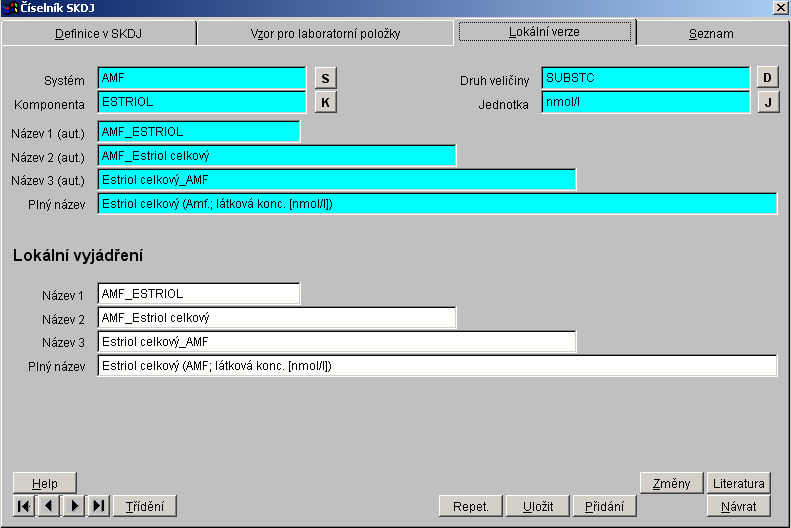The height and width of the screenshot is (528, 791).
Task: Go to first record navigation arrow
Action: tap(23, 506)
